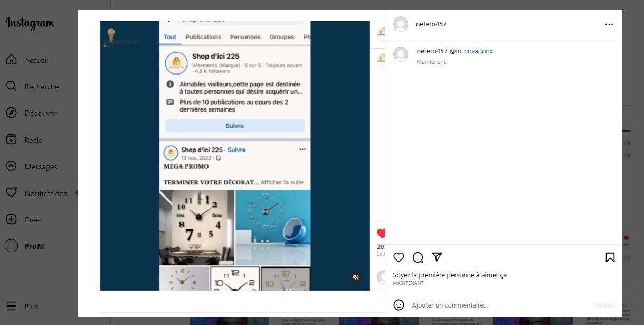
Task: Click netero457 avatar in post header
Action: pyautogui.click(x=401, y=24)
